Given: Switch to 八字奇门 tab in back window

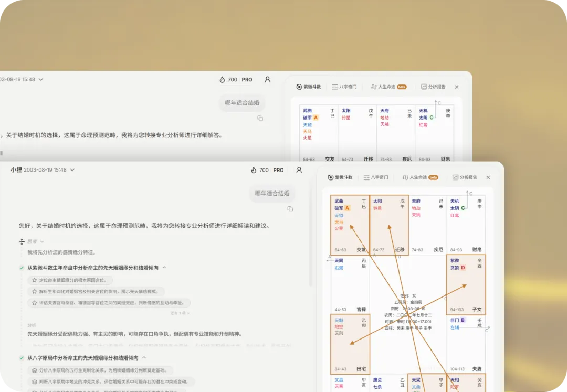Looking at the screenshot, I should point(344,87).
